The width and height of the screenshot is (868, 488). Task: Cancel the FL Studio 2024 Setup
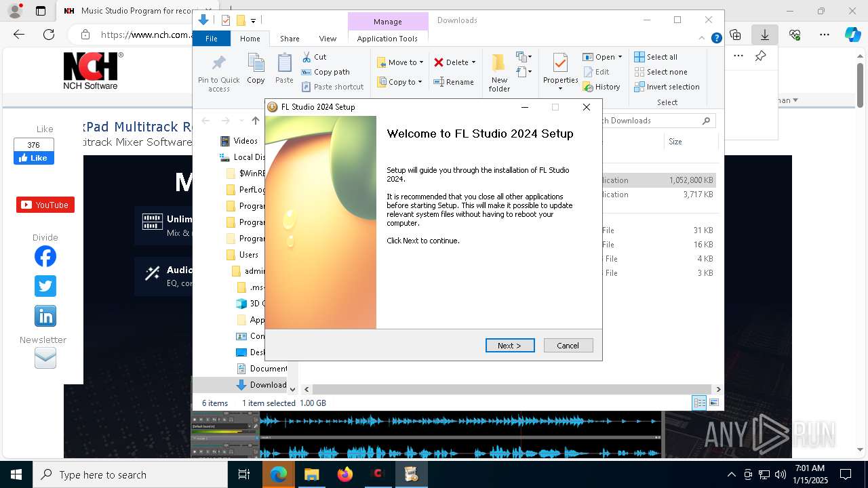568,346
